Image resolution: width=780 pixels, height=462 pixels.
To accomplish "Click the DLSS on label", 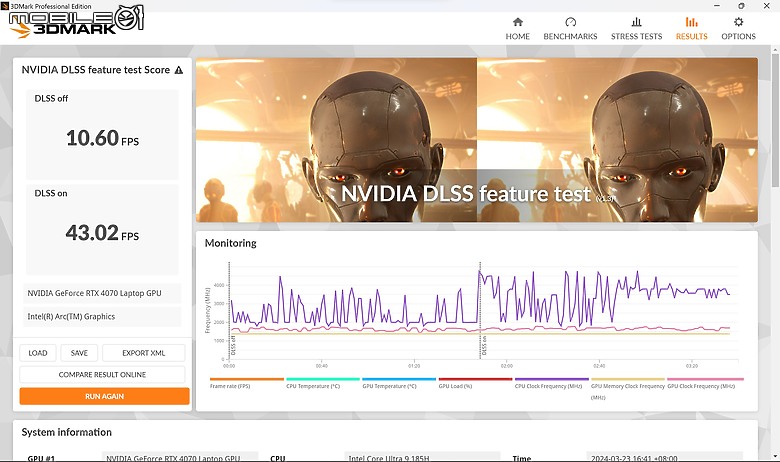I will pos(51,193).
